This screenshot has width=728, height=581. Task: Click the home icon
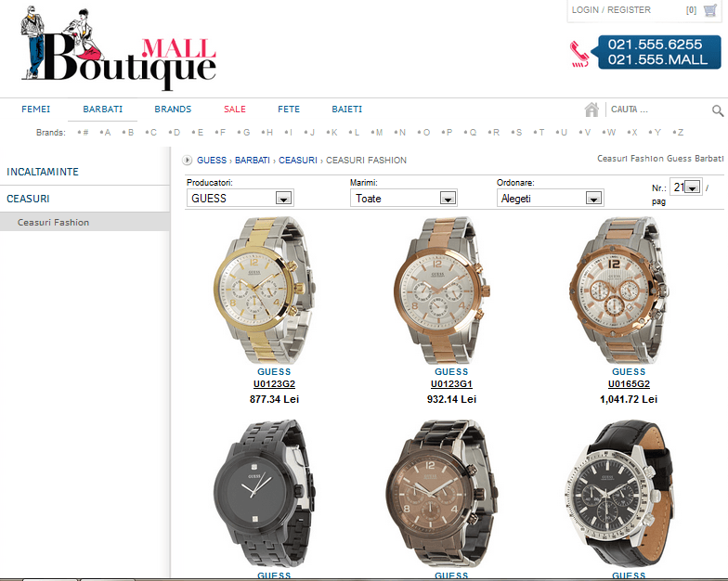(591, 110)
